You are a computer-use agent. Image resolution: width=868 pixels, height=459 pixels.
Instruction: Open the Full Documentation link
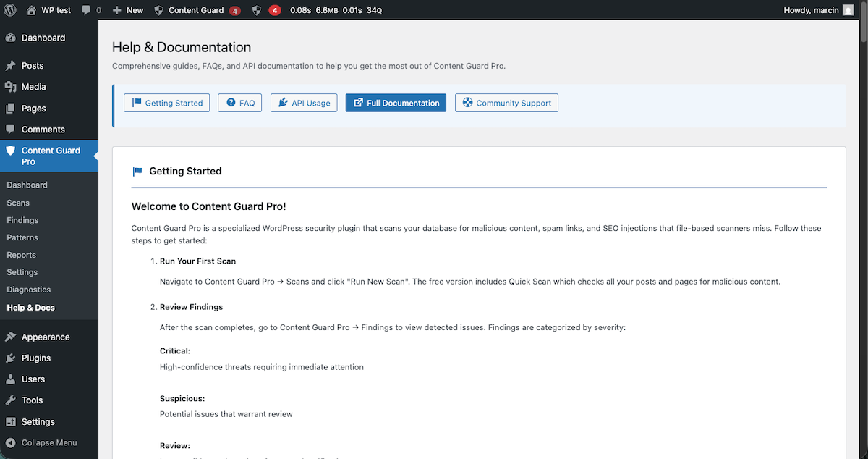(396, 103)
